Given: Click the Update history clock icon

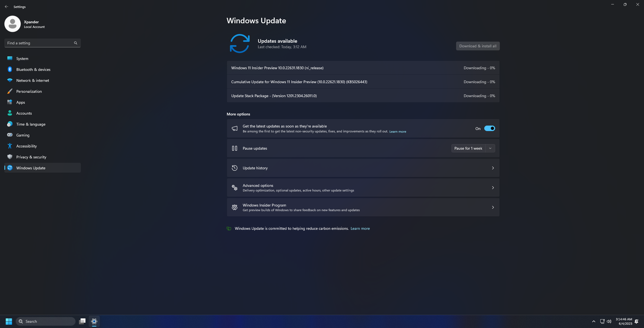Looking at the screenshot, I should [x=234, y=168].
